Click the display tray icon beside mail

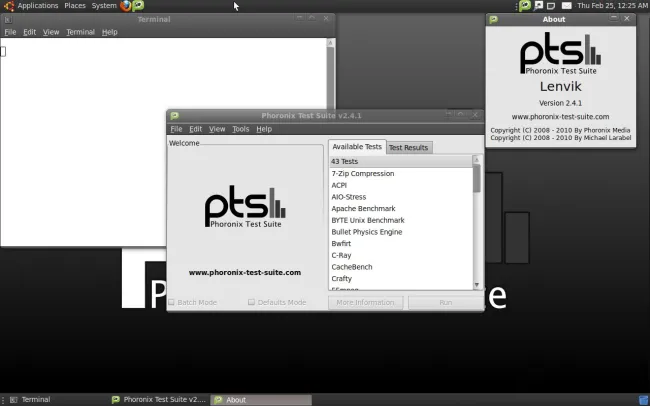551,6
